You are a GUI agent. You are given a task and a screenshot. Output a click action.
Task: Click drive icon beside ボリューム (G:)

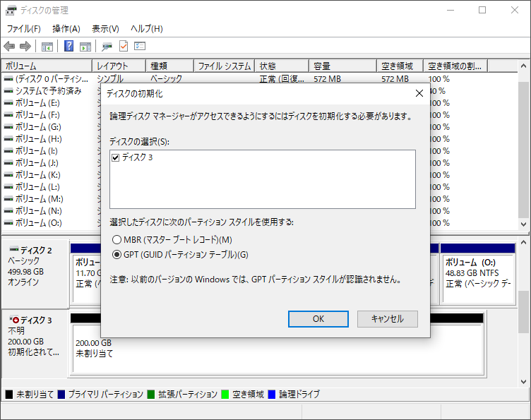tap(8, 127)
